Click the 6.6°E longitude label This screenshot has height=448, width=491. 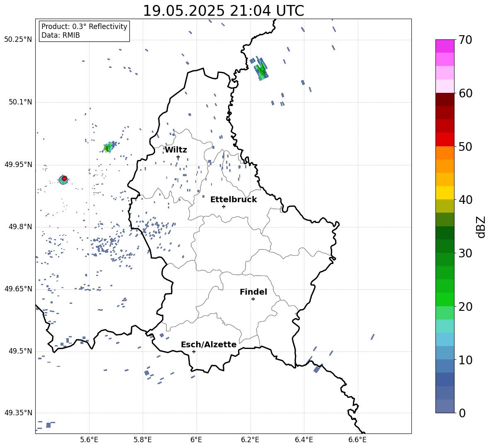(357, 440)
